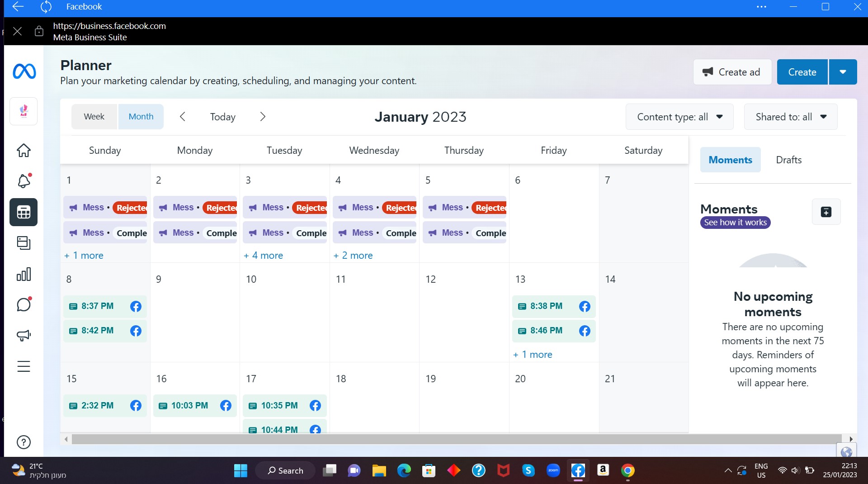Open Skype from the taskbar
The height and width of the screenshot is (484, 868).
tap(528, 470)
